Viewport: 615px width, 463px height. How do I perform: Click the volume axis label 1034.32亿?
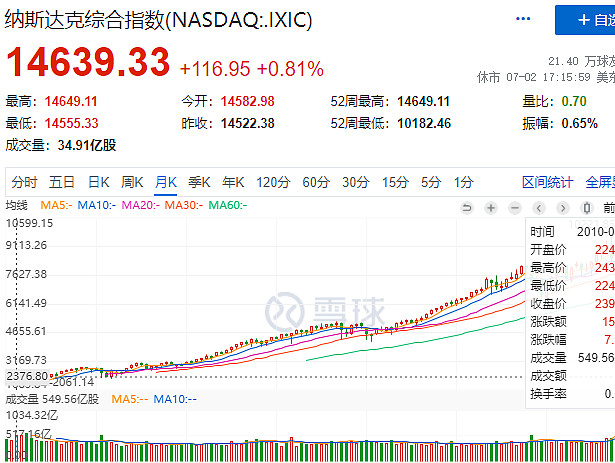(x=32, y=415)
